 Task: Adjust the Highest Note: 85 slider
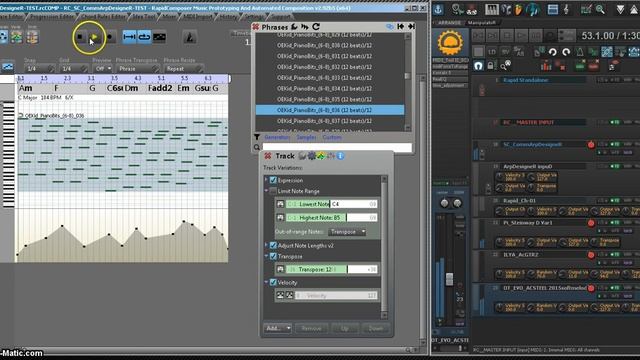(331, 218)
